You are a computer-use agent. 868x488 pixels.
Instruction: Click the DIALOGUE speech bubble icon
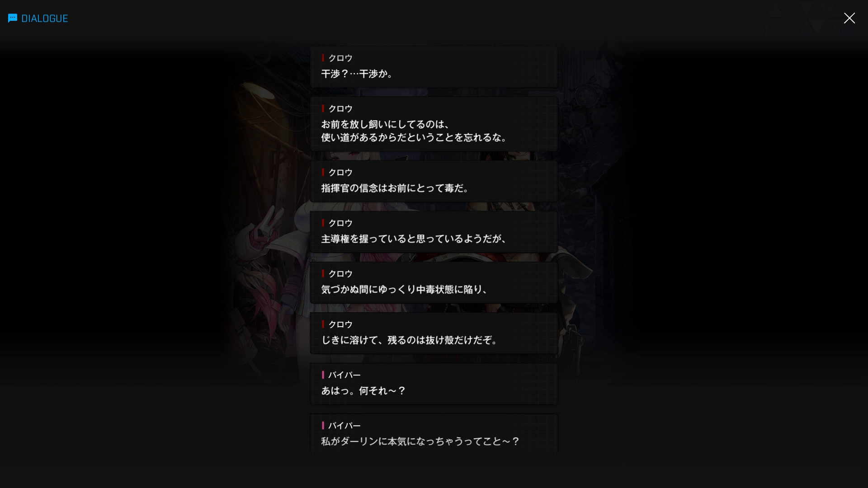(x=13, y=18)
